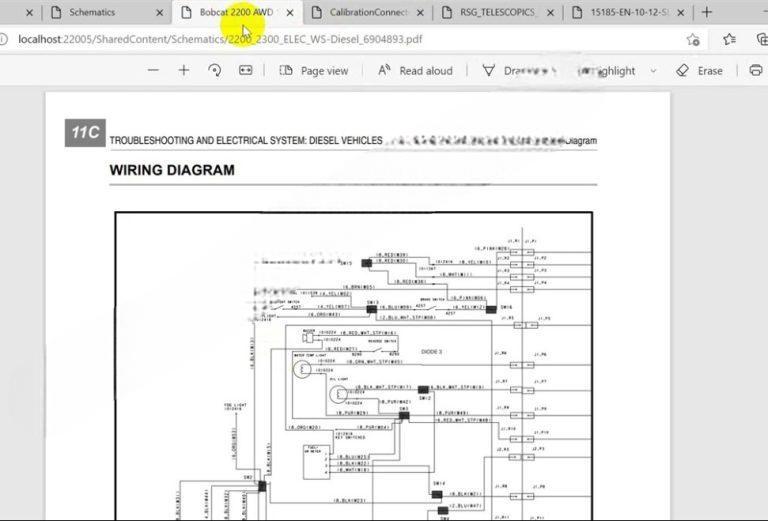
Task: Select the Draw tool
Action: pyautogui.click(x=519, y=71)
